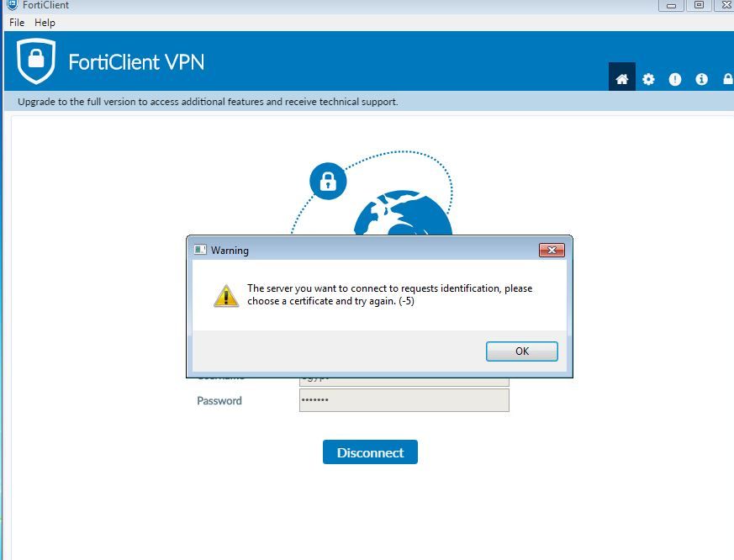Click the padlock icon in header
This screenshot has height=560, width=734.
(728, 79)
